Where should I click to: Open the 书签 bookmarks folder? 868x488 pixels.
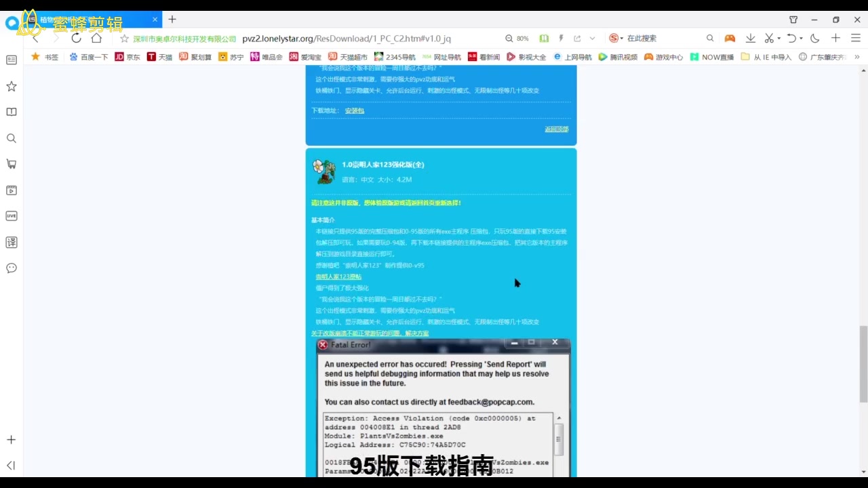click(45, 57)
